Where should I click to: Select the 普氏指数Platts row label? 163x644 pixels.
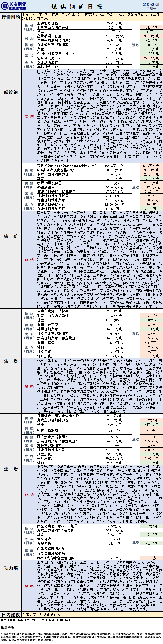67,165
